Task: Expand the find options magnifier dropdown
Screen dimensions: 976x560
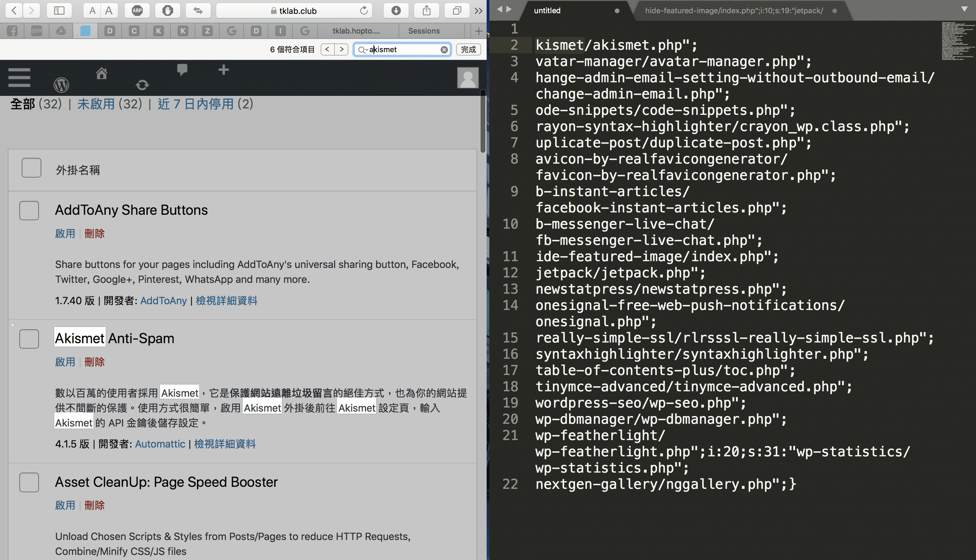Action: point(362,49)
